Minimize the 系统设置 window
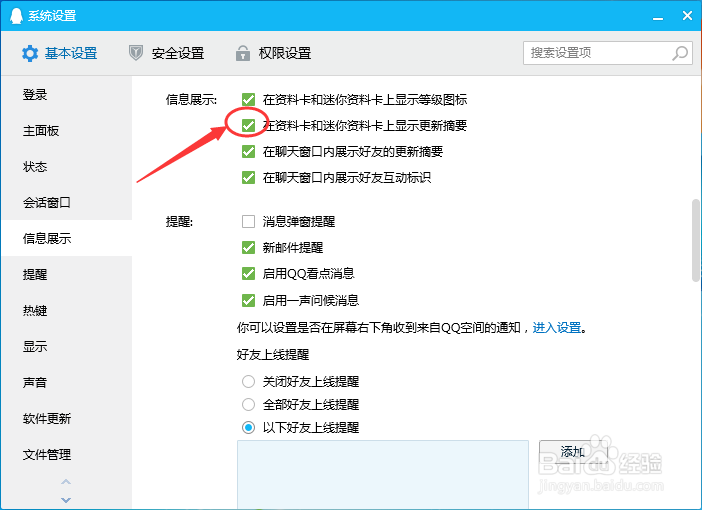The width and height of the screenshot is (702, 510). (x=658, y=17)
